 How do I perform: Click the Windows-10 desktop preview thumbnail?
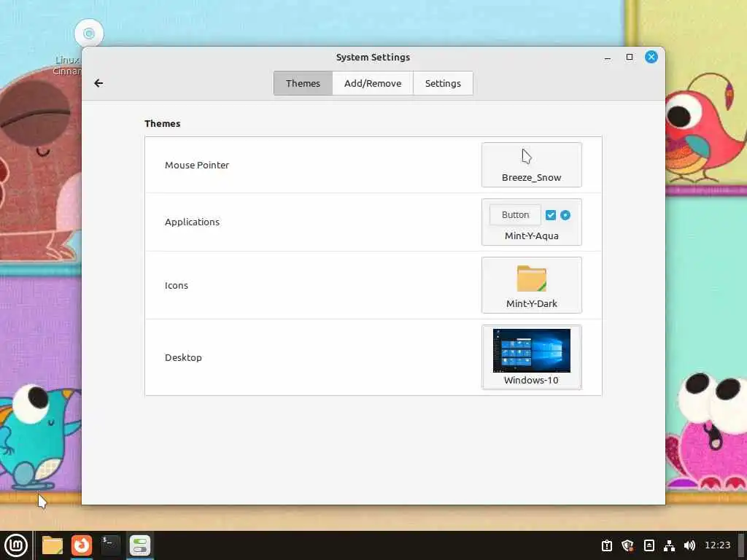(532, 351)
